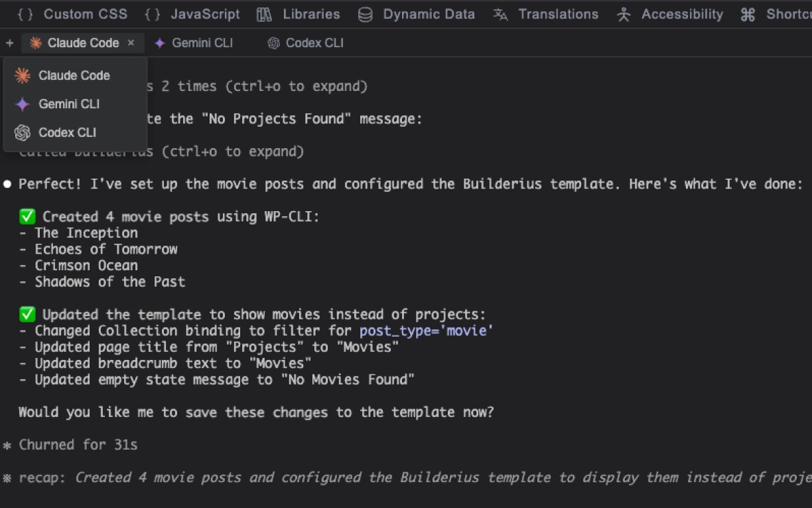Choose Gemini CLI from the dropdown menu
Screen dimensions: 812x508
[75, 104]
